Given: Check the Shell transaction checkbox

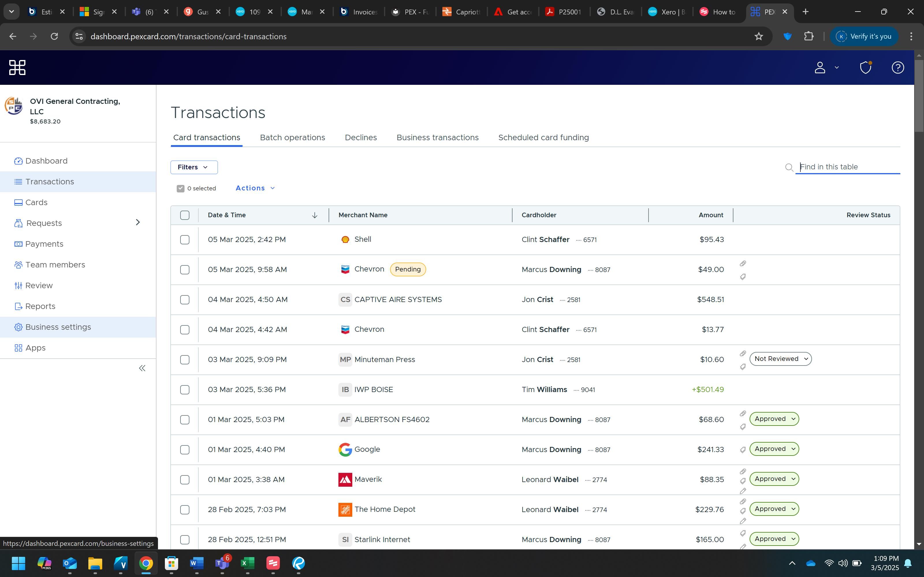Looking at the screenshot, I should coord(185,240).
